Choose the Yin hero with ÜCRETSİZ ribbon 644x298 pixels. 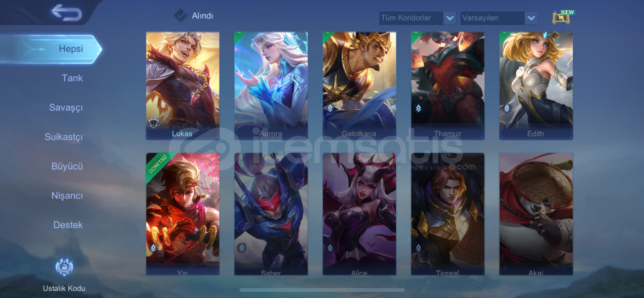(x=183, y=214)
